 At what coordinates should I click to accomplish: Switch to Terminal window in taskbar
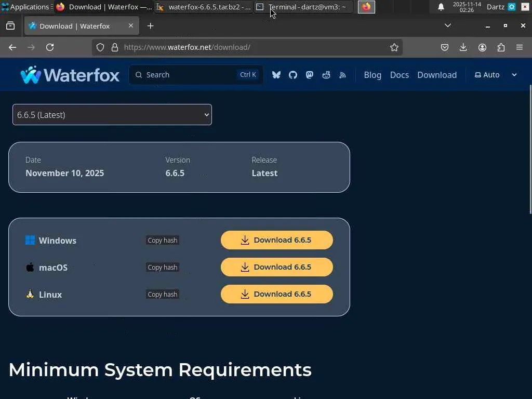pos(304,7)
